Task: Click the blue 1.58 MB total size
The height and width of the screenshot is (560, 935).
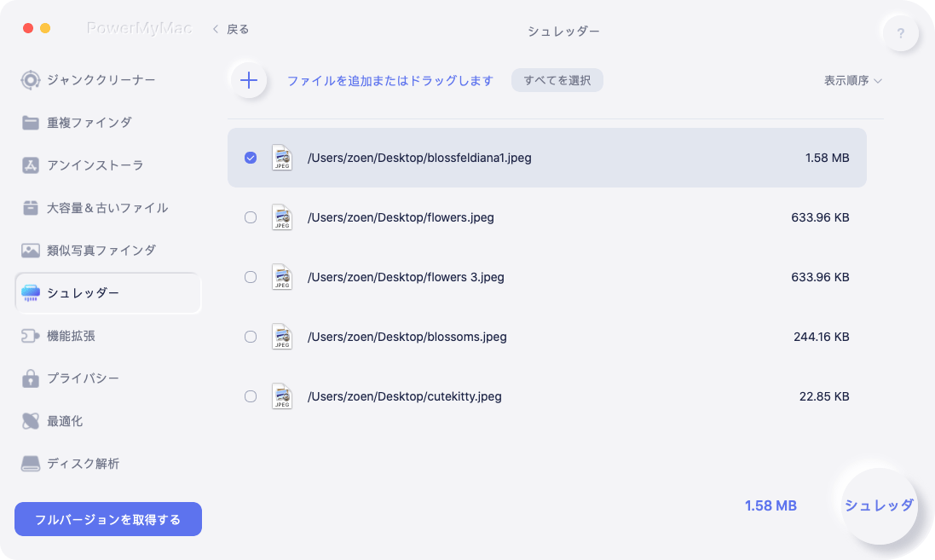Action: 771,505
